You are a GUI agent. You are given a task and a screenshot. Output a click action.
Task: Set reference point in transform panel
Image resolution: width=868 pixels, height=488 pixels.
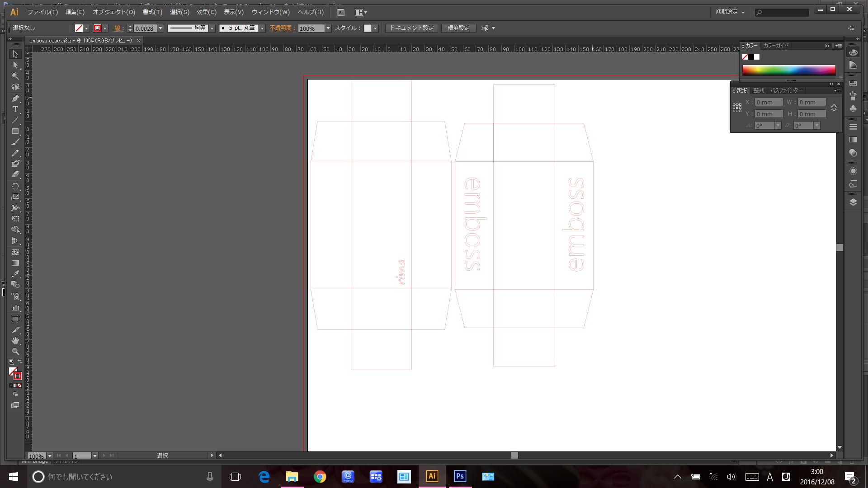coord(737,108)
